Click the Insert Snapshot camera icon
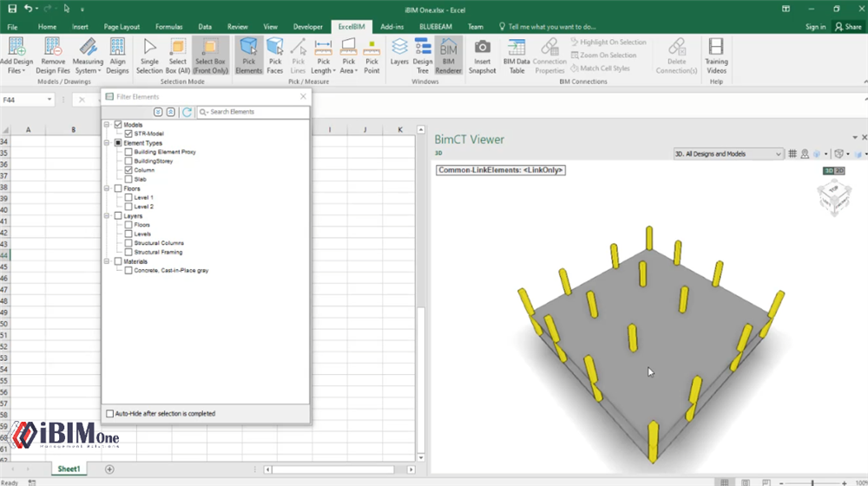The height and width of the screenshot is (486, 868). pyautogui.click(x=482, y=47)
